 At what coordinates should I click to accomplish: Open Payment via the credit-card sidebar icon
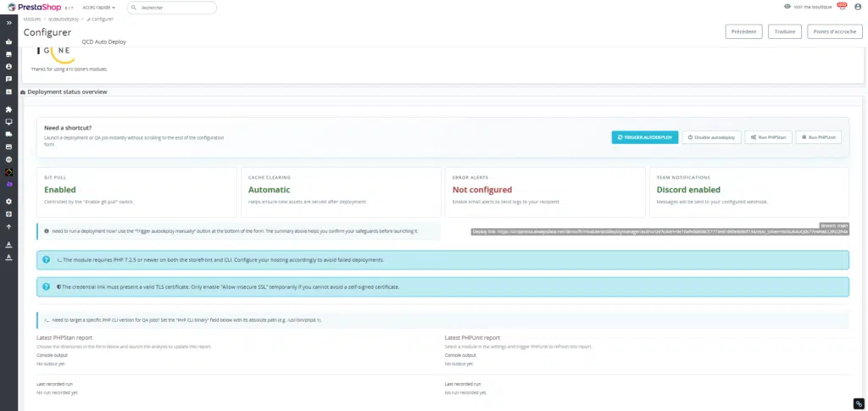pyautogui.click(x=8, y=147)
